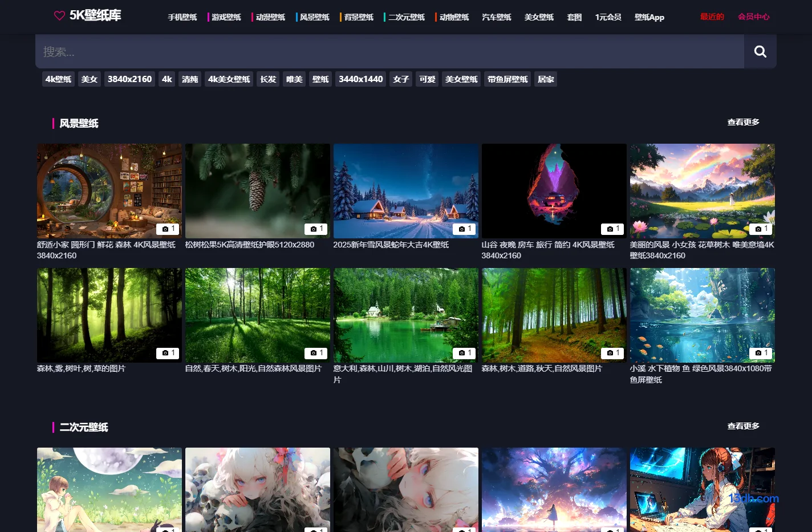Click camera badge on 自然,春天 thumbnail
The height and width of the screenshot is (532, 812).
coord(316,353)
